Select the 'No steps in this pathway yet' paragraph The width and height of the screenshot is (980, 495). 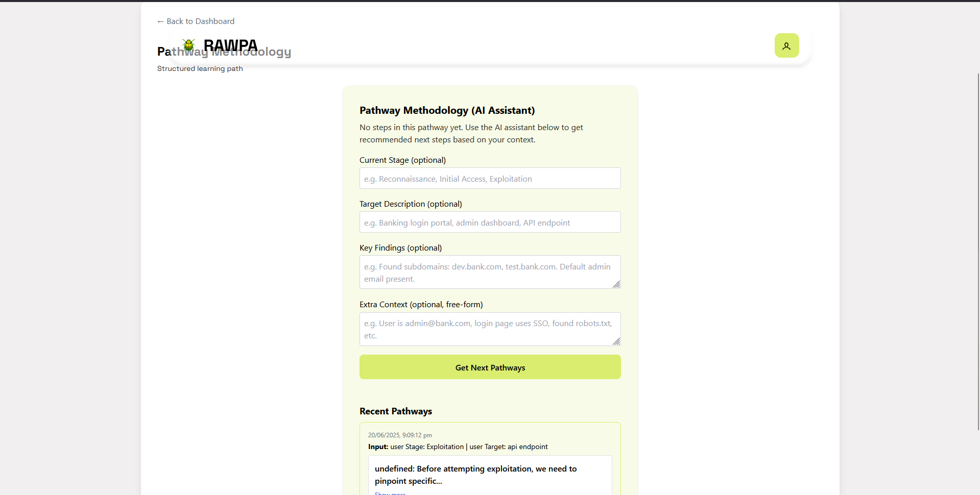click(471, 134)
